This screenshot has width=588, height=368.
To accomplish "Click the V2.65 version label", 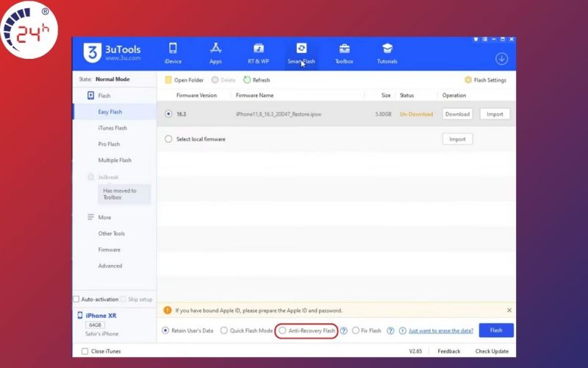I will point(415,351).
